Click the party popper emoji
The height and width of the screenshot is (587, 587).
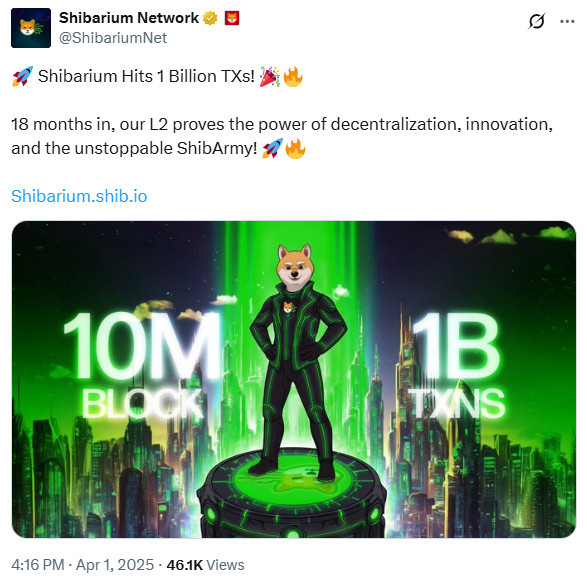(270, 76)
